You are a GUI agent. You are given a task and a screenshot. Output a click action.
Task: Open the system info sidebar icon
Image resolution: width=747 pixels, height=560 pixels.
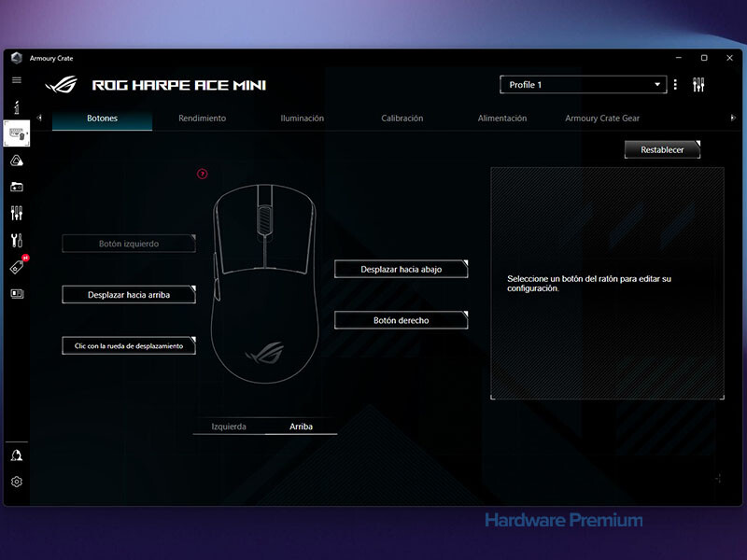[x=17, y=107]
